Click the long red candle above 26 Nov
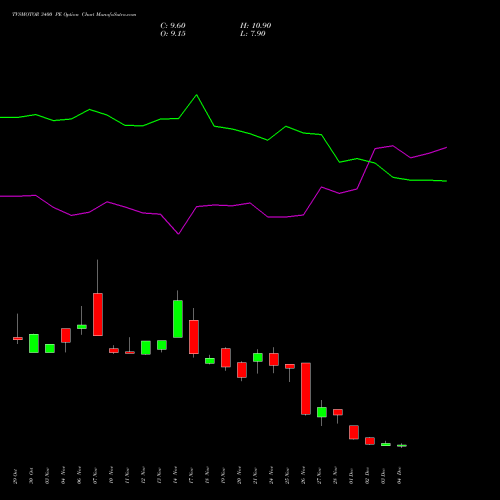This screenshot has height=500, width=500. (306, 389)
